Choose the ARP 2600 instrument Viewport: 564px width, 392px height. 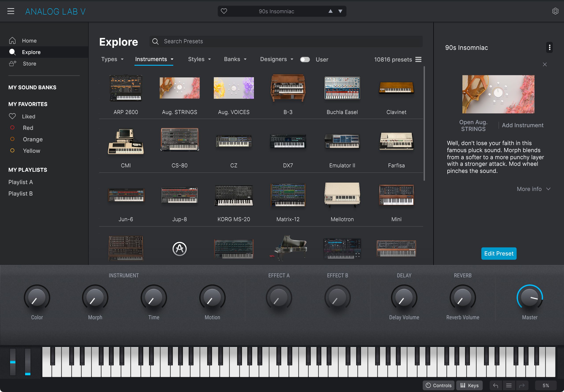126,95
